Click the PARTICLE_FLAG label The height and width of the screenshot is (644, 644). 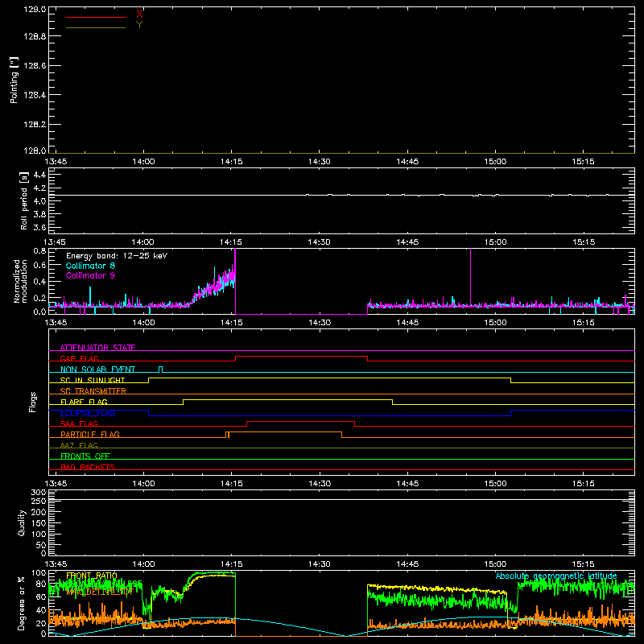[x=89, y=434]
